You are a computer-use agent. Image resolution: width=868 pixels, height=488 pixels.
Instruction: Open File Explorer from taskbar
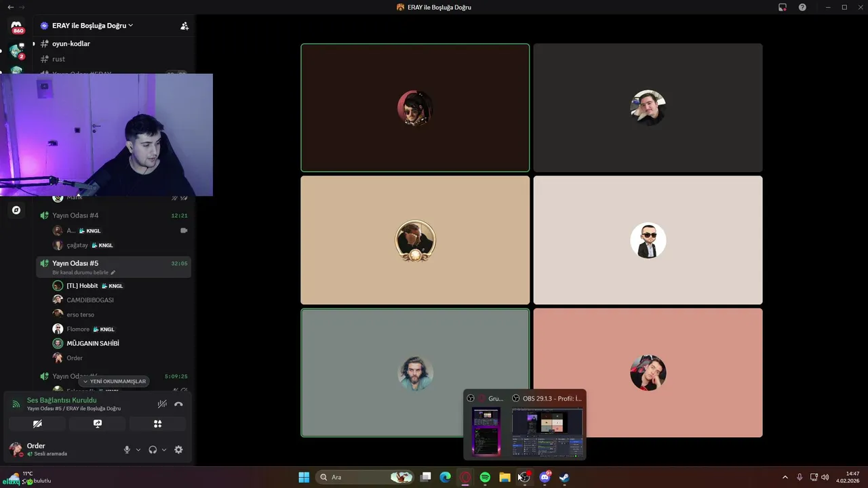pos(505,477)
